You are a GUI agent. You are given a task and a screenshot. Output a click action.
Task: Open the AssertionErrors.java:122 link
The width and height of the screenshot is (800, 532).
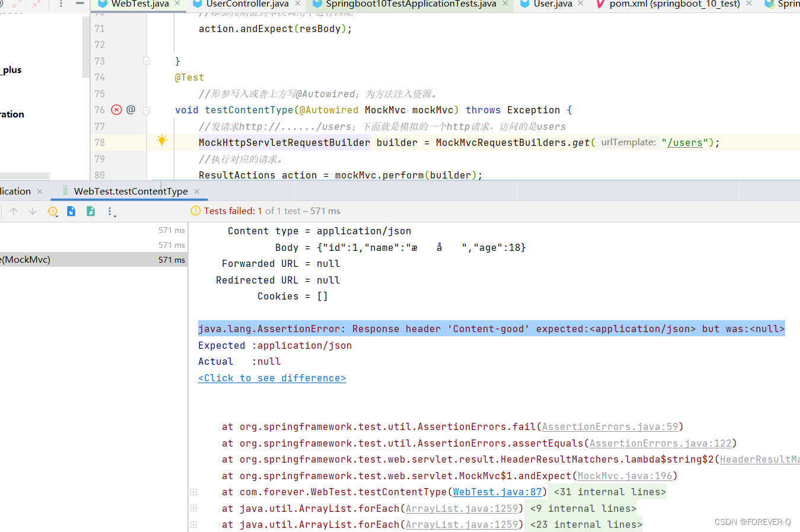point(660,444)
